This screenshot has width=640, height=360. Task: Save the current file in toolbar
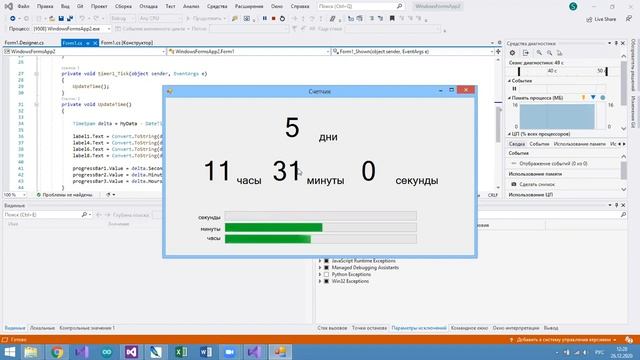(61, 18)
